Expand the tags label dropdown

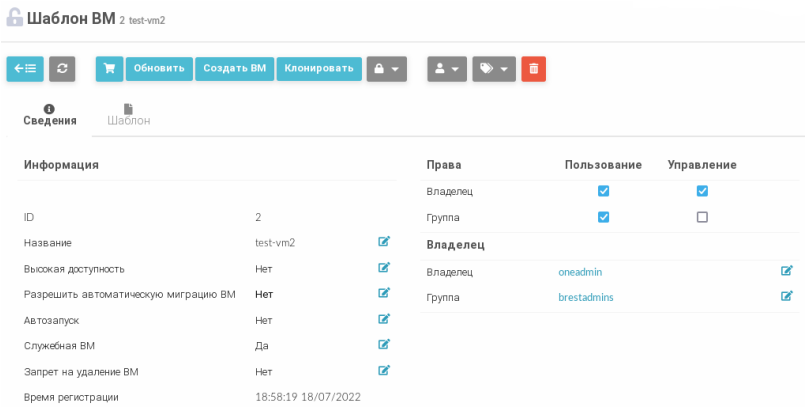pyautogui.click(x=494, y=68)
